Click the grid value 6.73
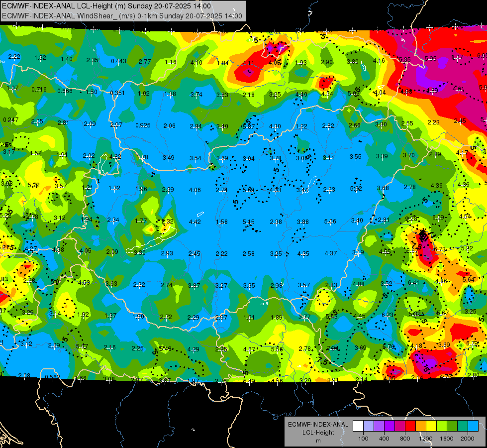Viewport: 487px width, 448px height. (x=440, y=249)
